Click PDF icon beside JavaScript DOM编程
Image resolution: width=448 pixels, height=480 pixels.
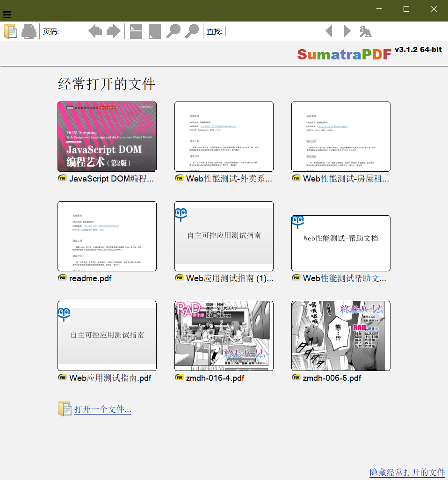62,178
